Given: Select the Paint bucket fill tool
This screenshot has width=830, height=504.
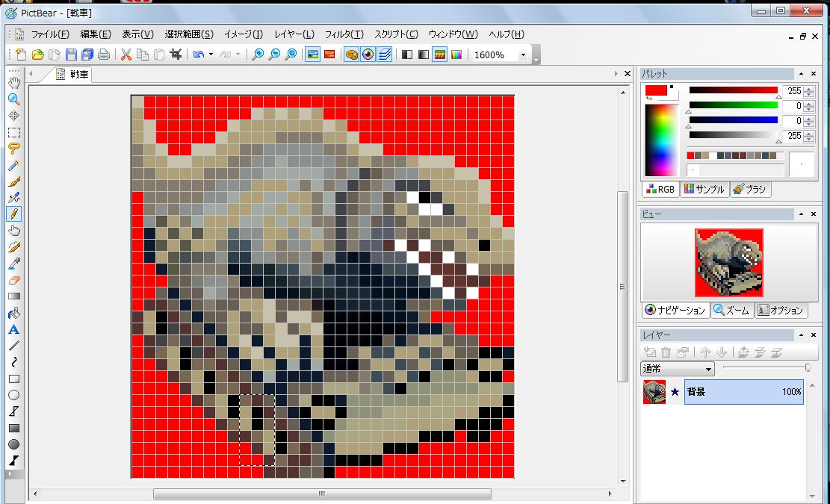Looking at the screenshot, I should (x=14, y=313).
